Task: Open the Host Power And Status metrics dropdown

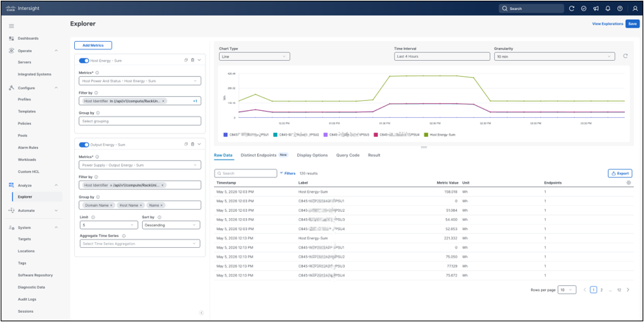Action: [140, 81]
